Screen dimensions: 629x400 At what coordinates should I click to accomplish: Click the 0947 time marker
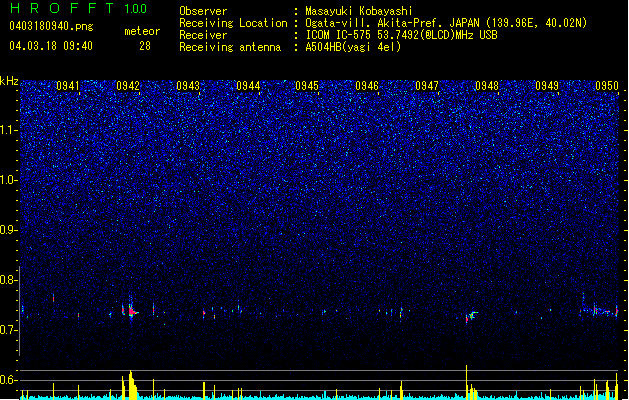(427, 86)
